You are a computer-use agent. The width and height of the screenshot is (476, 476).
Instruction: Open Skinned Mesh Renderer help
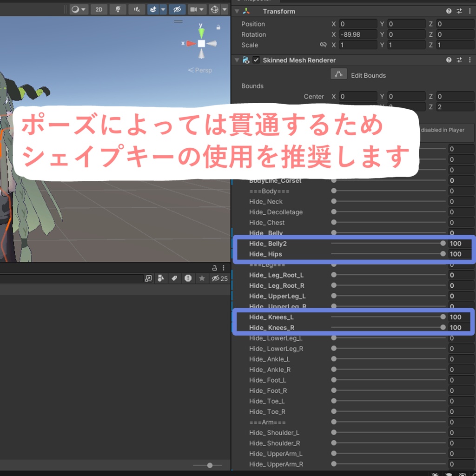click(x=449, y=60)
